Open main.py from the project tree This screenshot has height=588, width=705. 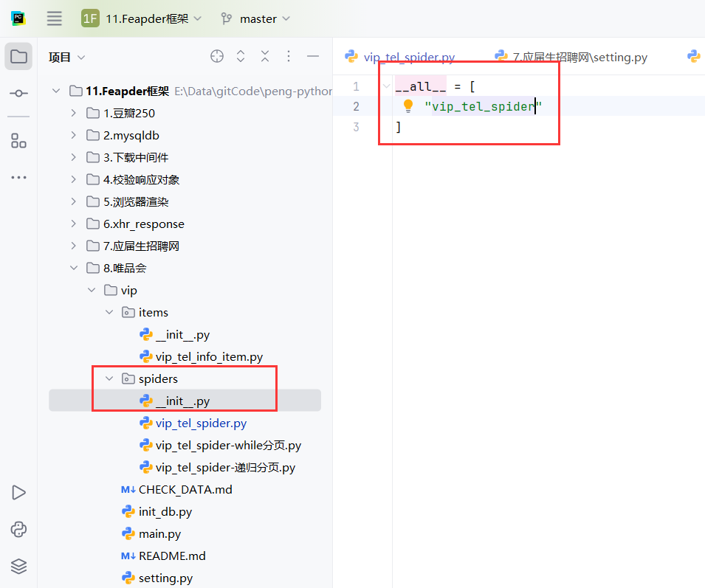pyautogui.click(x=160, y=533)
